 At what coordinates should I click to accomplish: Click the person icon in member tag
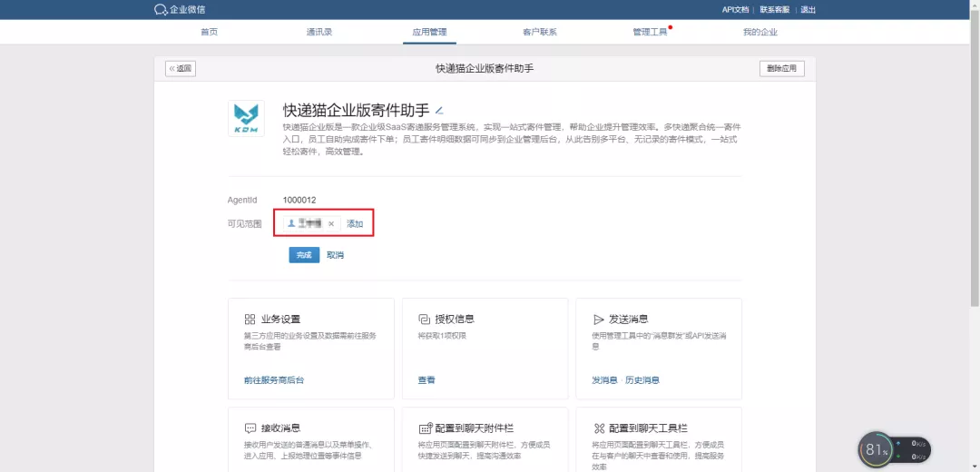(291, 223)
